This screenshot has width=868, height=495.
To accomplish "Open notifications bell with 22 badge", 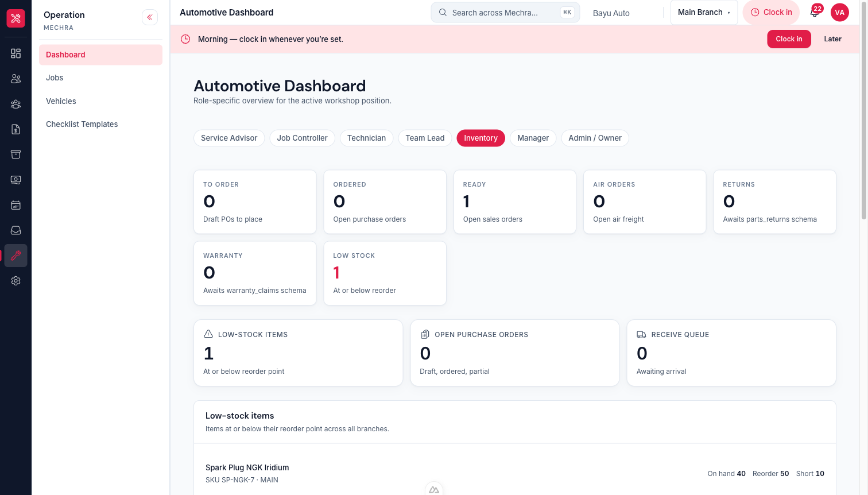I will click(815, 12).
